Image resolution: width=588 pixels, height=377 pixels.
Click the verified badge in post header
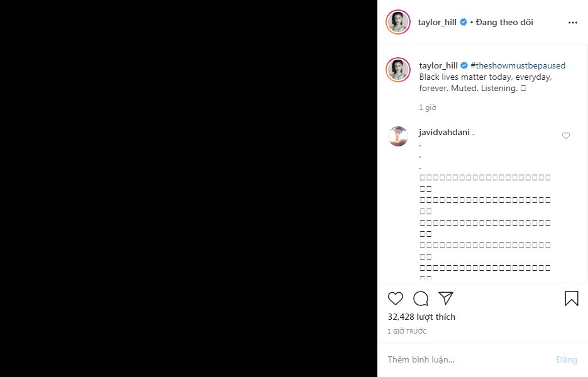click(463, 23)
